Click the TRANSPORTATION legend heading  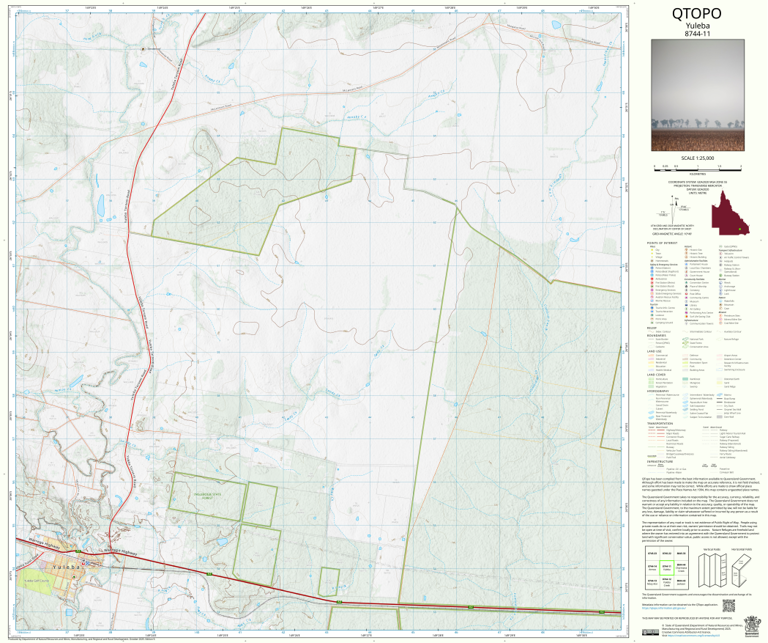click(x=659, y=424)
